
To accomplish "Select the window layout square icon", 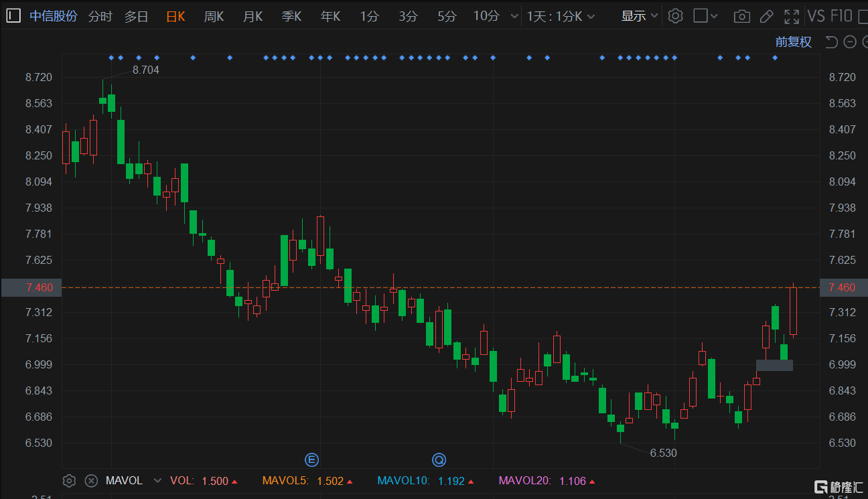I will click(701, 16).
